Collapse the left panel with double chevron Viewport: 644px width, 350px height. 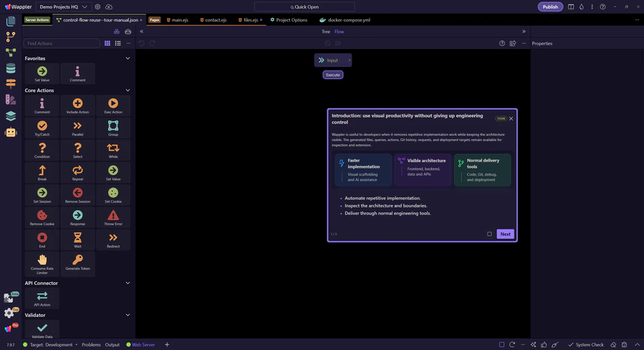142,32
